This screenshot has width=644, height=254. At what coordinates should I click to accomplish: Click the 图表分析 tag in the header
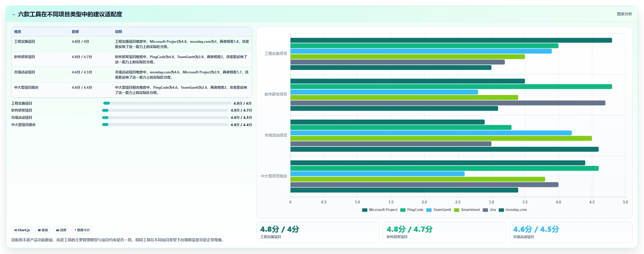pos(624,14)
